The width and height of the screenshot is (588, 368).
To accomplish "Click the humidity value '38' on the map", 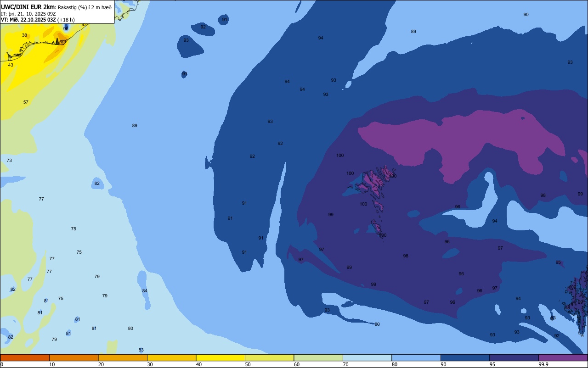I will [x=24, y=35].
